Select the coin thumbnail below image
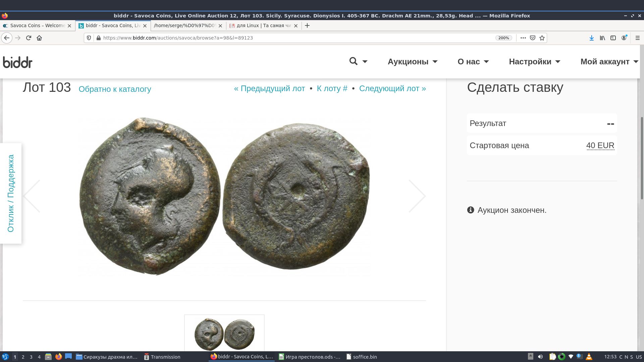Screen dimensions: 644x362 tap(224, 334)
